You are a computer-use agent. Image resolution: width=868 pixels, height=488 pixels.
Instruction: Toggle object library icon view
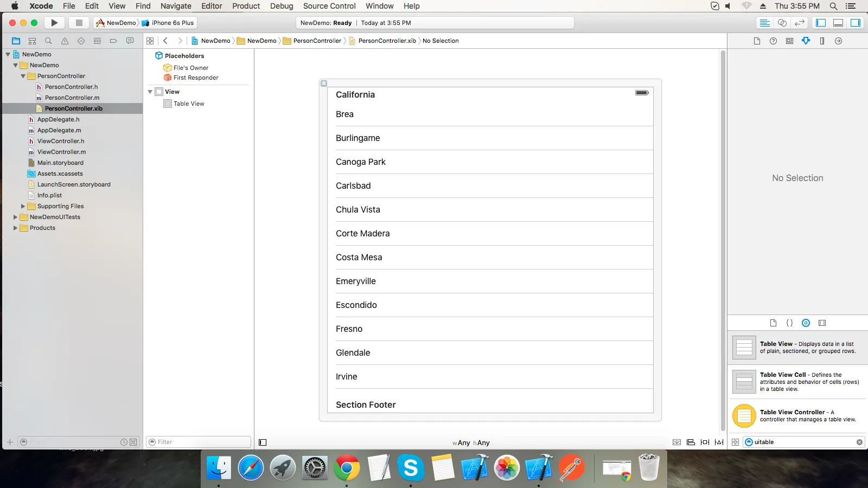pos(735,442)
